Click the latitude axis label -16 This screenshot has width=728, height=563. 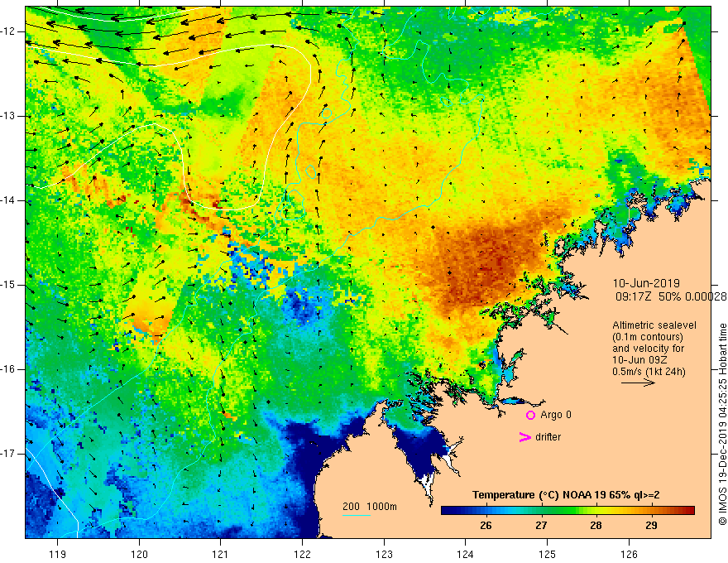click(9, 369)
